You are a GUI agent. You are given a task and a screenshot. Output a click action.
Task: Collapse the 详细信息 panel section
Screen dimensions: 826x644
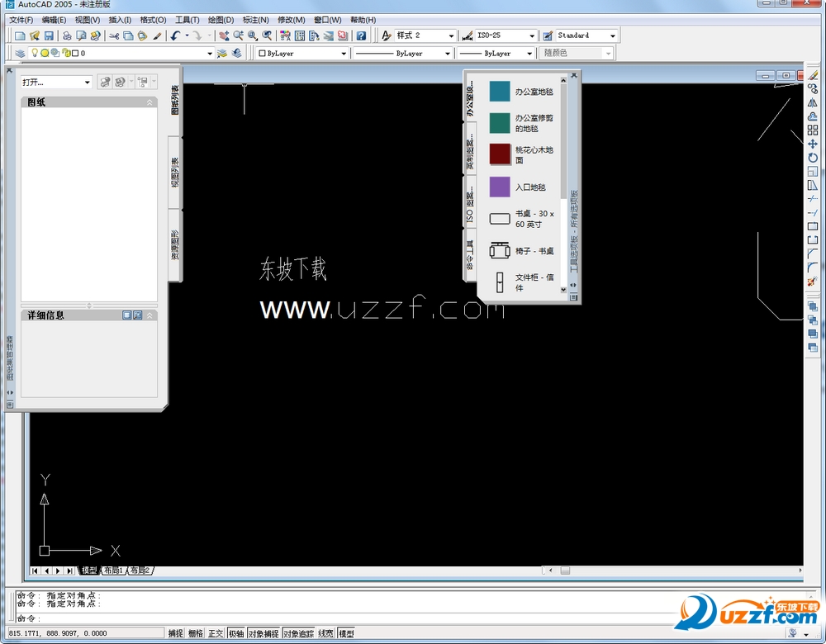coord(150,315)
